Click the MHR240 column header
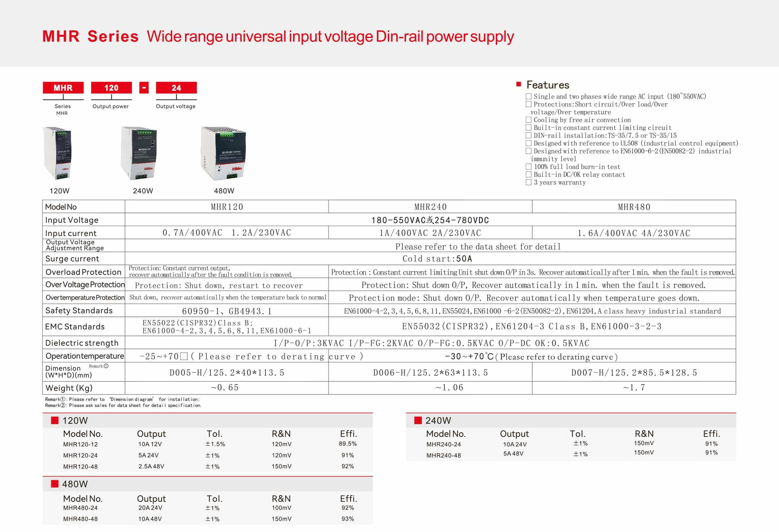This screenshot has height=532, width=779. coord(430,207)
